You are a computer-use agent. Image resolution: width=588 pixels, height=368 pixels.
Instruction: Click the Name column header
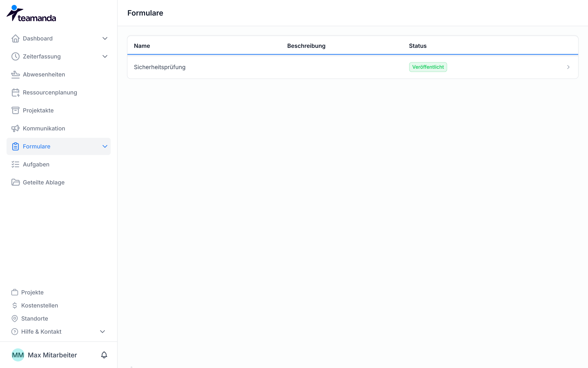point(142,46)
